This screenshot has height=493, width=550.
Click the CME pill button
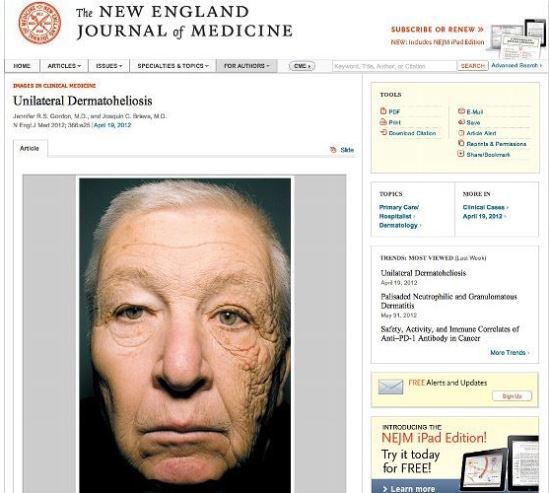(x=302, y=66)
